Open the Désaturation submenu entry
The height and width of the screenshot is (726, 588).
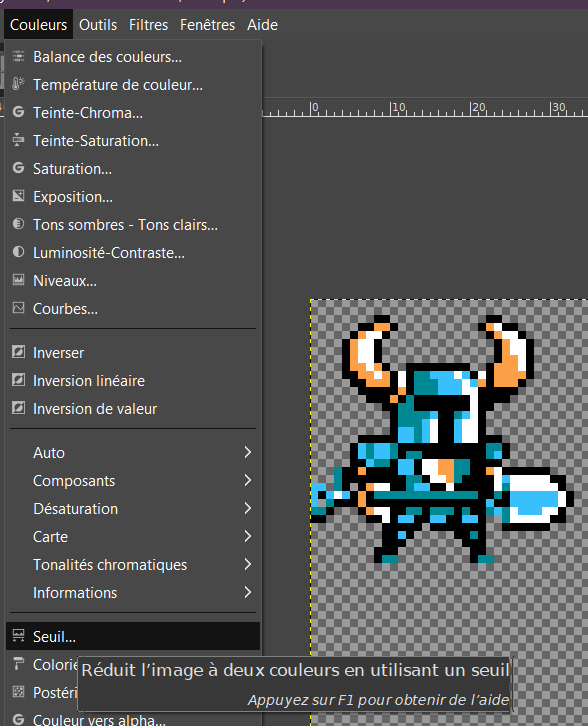pos(133,508)
